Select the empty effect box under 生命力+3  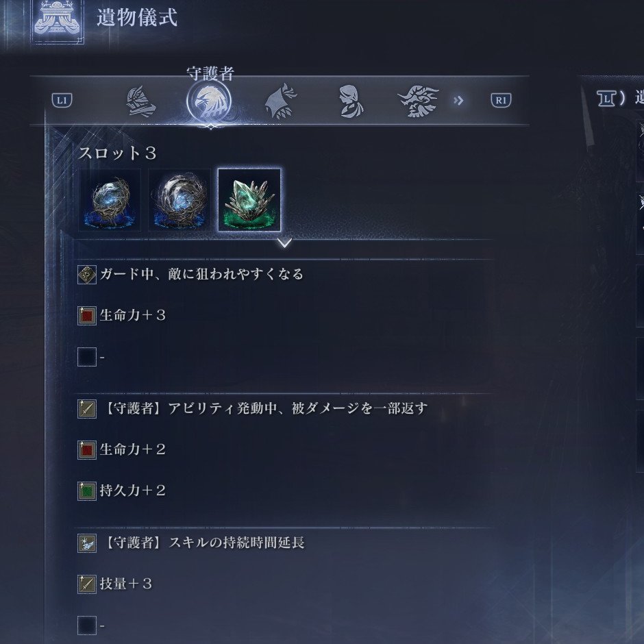coord(87,356)
